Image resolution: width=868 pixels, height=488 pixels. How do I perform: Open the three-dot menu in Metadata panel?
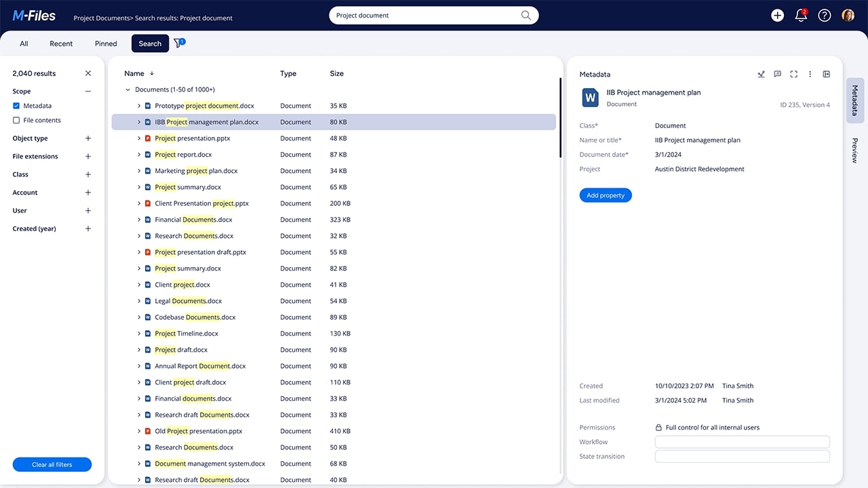click(x=810, y=75)
